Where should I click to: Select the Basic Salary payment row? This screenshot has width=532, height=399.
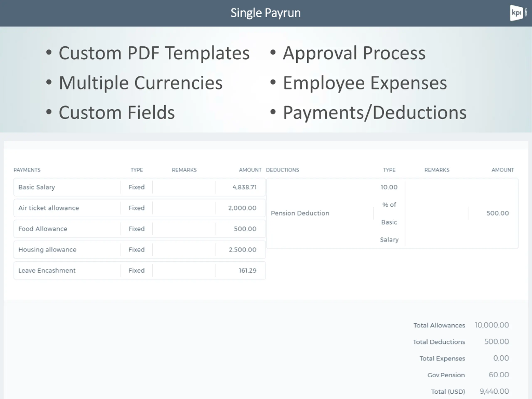pos(140,187)
